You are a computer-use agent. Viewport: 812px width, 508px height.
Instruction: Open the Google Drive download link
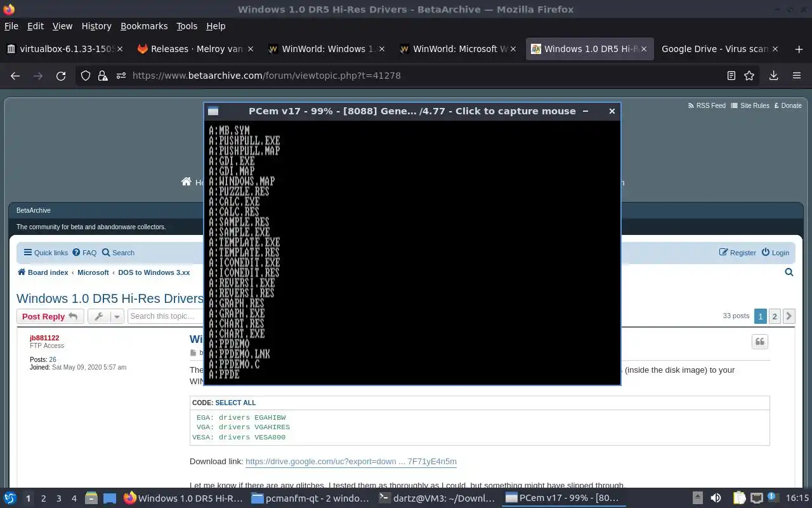(351, 462)
